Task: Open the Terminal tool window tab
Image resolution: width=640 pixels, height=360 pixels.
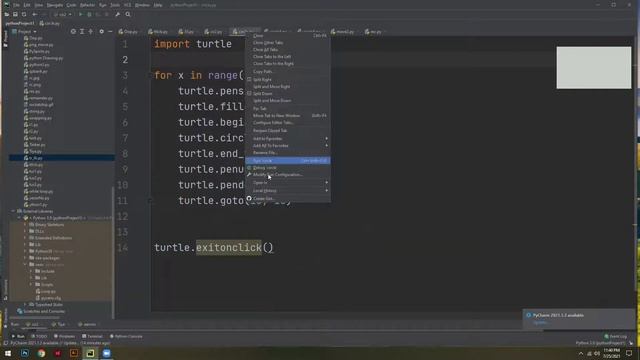Action: tap(92, 336)
